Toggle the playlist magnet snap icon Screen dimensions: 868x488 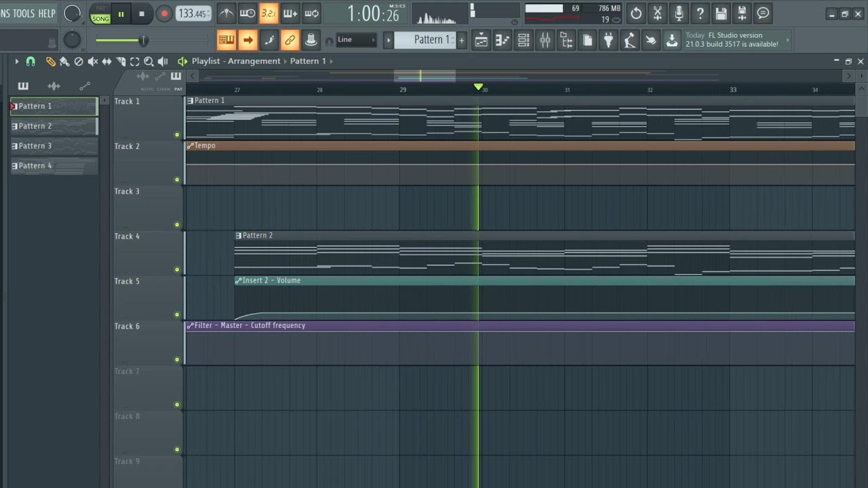(31, 62)
